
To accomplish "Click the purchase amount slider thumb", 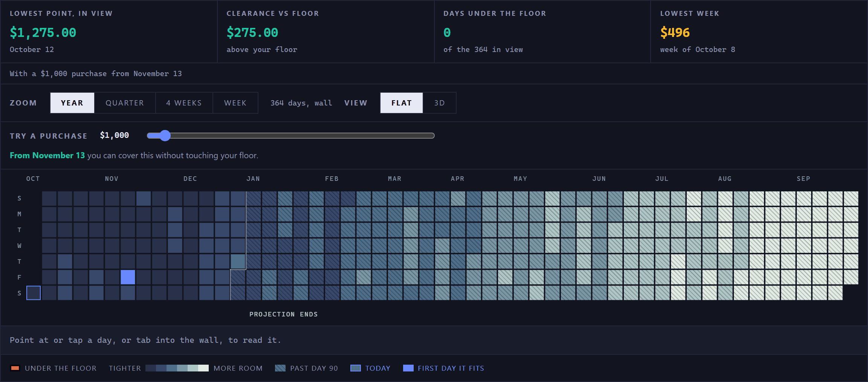I will click(x=165, y=136).
